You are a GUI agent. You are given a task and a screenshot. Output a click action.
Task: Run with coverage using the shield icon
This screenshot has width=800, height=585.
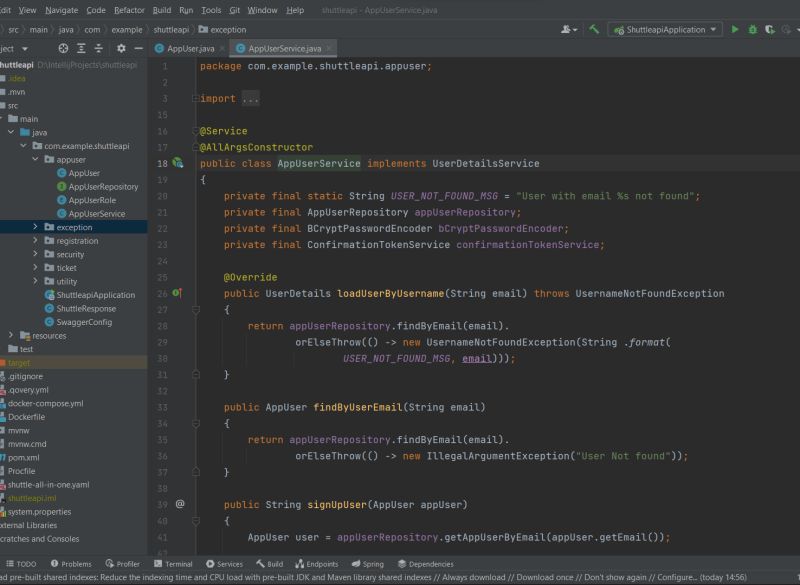(770, 30)
